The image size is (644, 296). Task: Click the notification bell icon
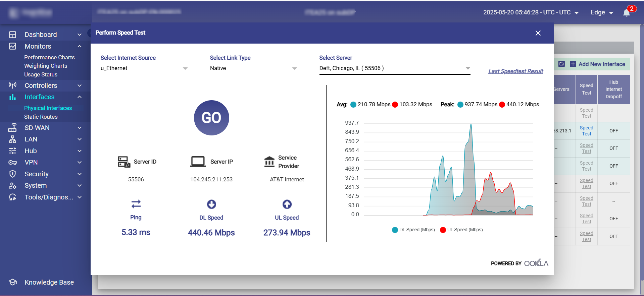click(626, 13)
